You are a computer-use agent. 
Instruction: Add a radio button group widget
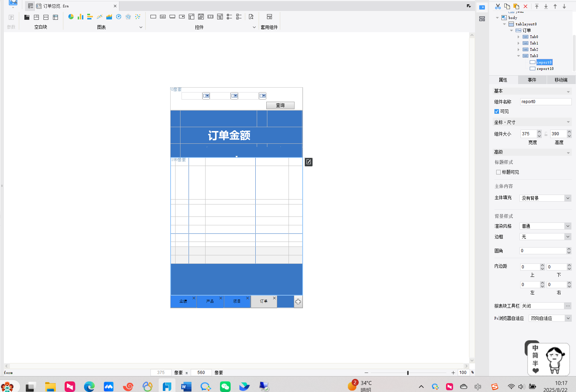(x=230, y=17)
